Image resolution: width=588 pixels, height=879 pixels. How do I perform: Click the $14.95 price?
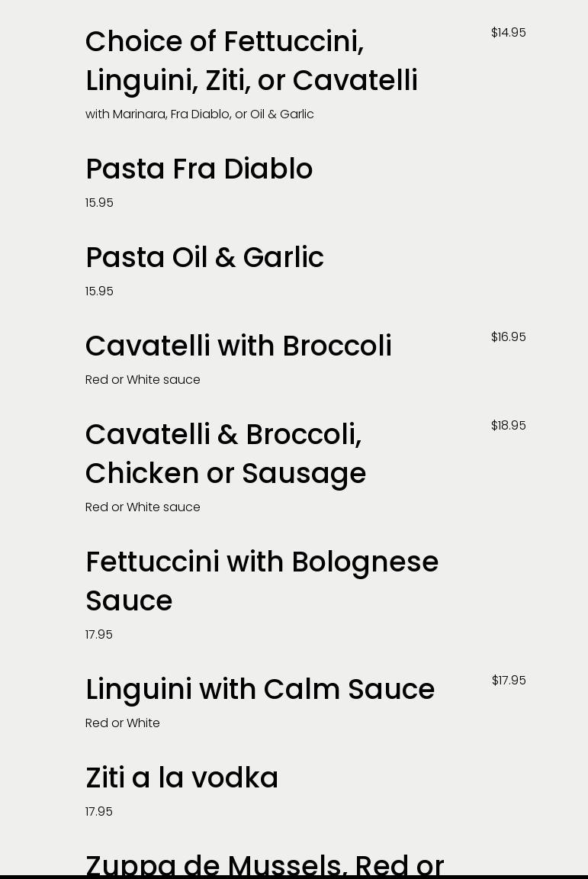[x=508, y=33]
